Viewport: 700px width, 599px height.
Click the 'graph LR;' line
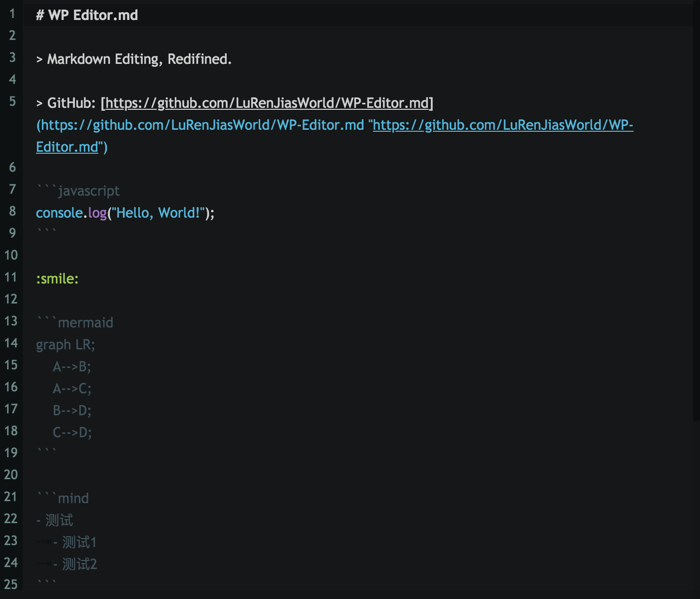point(65,344)
